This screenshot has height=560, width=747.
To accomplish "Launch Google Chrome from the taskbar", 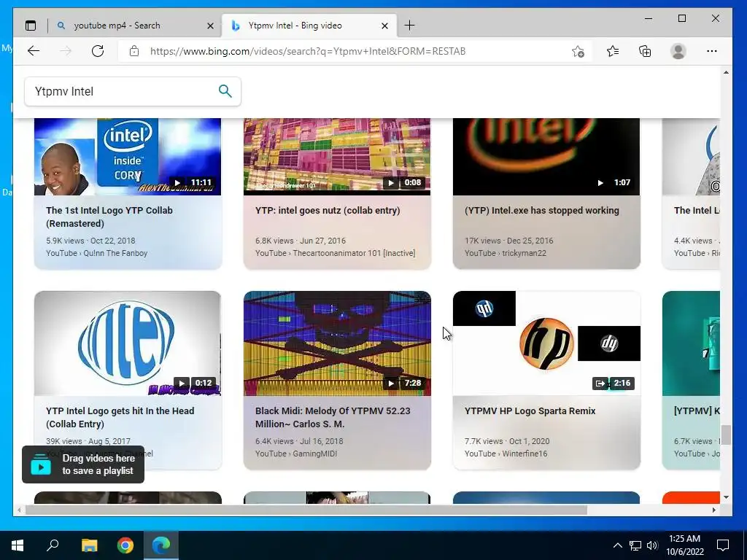I will 125,545.
